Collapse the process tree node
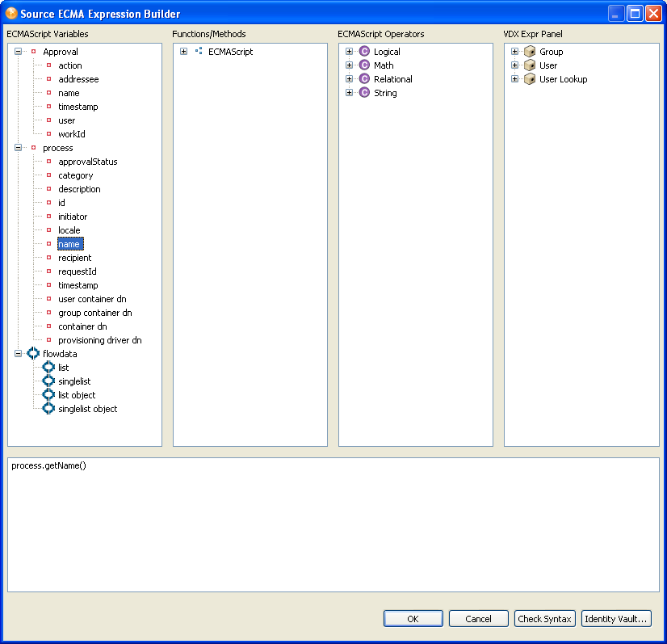Viewport: 667px width, 644px height. point(19,148)
